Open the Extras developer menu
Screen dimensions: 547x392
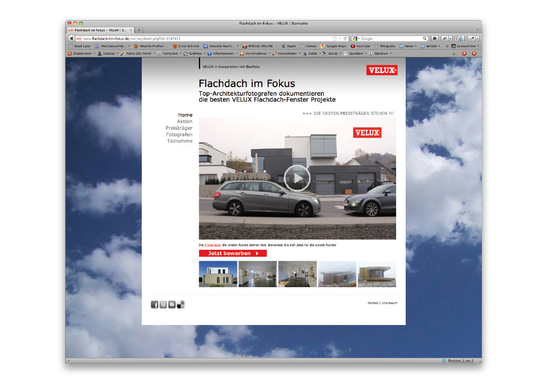[x=332, y=53]
